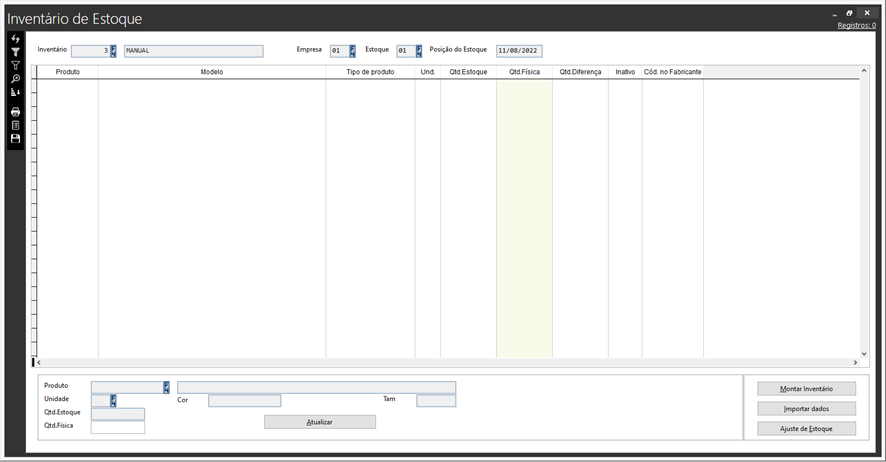
Task: Click the refresh arrows icon in sidebar
Action: 15,38
